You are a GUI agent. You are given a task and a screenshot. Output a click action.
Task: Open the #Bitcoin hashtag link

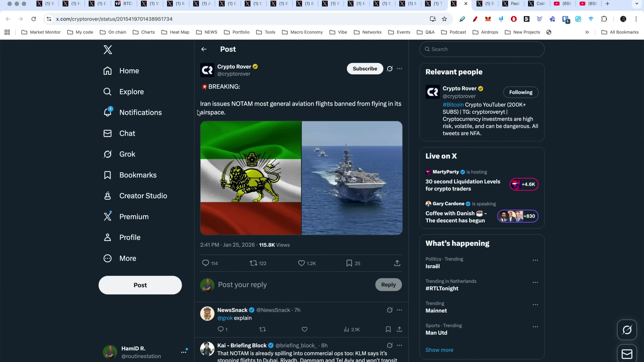(x=453, y=105)
